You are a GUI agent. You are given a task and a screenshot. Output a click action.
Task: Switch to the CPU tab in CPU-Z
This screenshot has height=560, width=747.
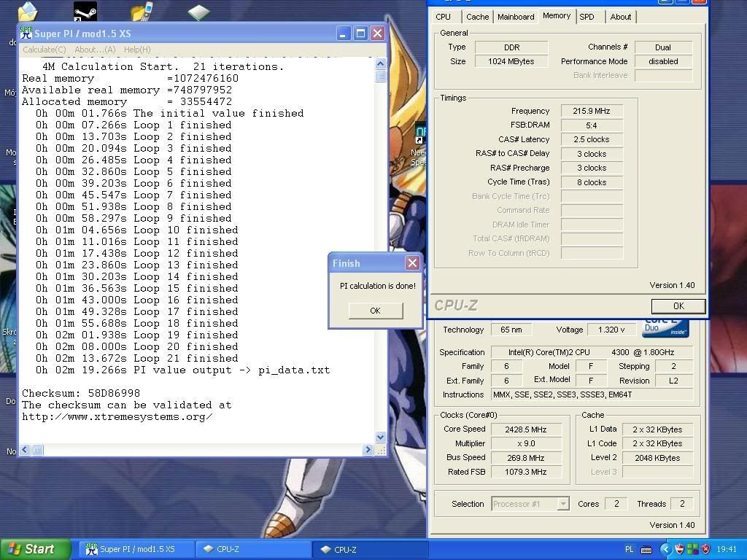point(443,17)
